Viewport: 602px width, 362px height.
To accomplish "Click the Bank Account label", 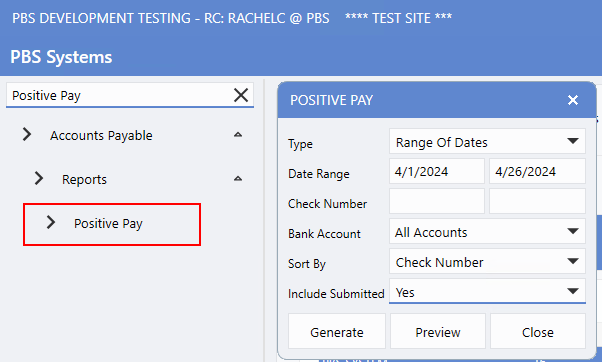I will 324,234.
